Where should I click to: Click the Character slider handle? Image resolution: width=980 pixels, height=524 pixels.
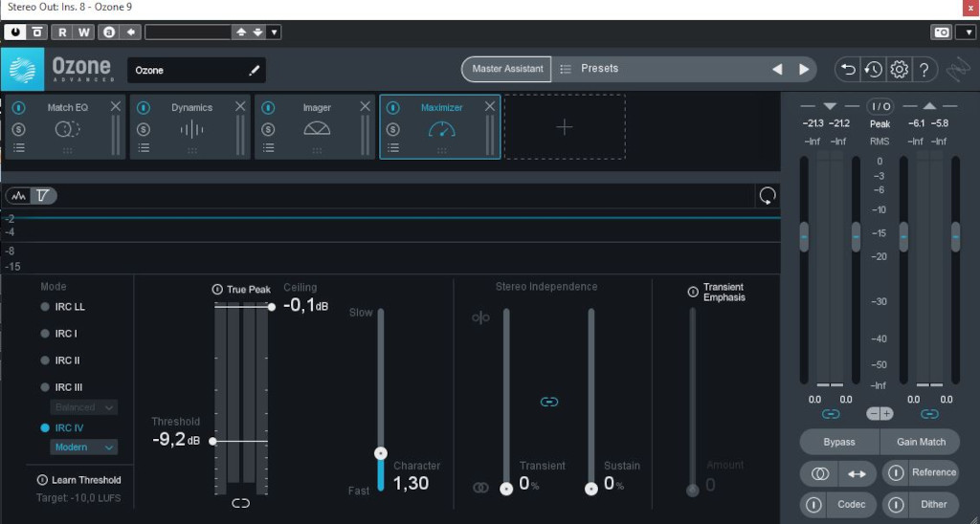[381, 453]
